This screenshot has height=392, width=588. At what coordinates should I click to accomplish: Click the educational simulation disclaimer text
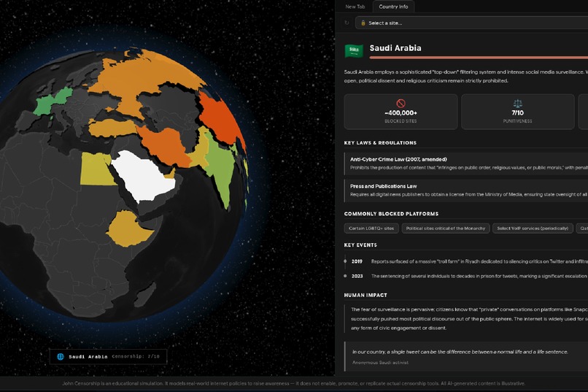pos(293,383)
